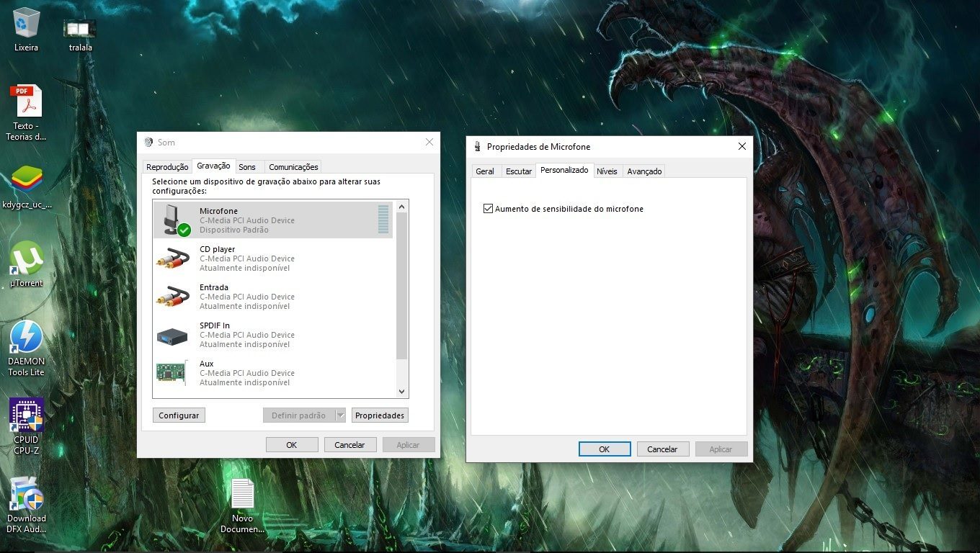The image size is (980, 553).
Task: Click the Configurar button
Action: pyautogui.click(x=179, y=415)
